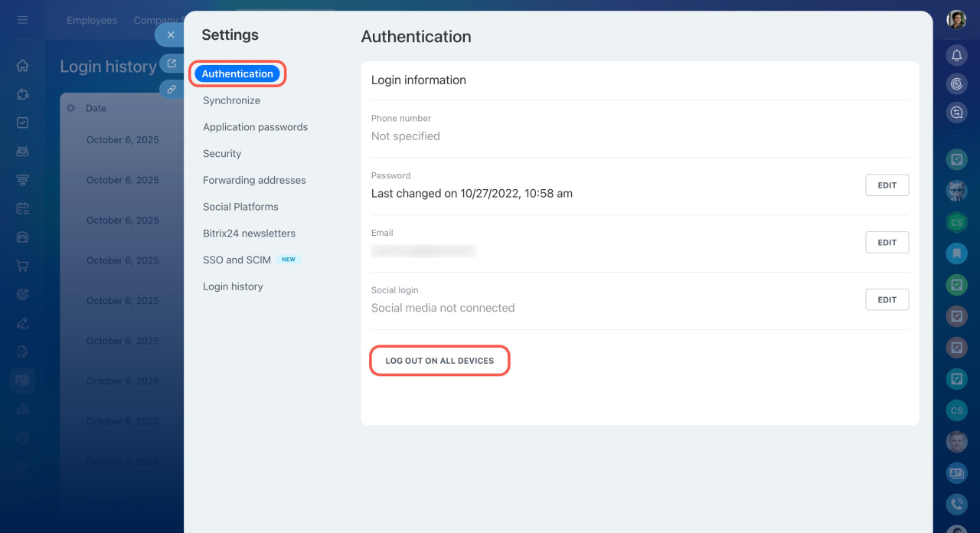Go to Login history in settings
The height and width of the screenshot is (533, 980).
[x=233, y=286]
